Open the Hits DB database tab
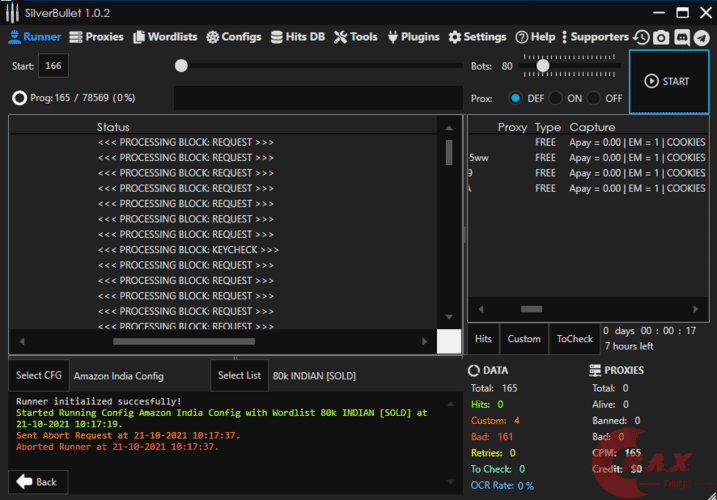This screenshot has height=500, width=717. tap(297, 37)
